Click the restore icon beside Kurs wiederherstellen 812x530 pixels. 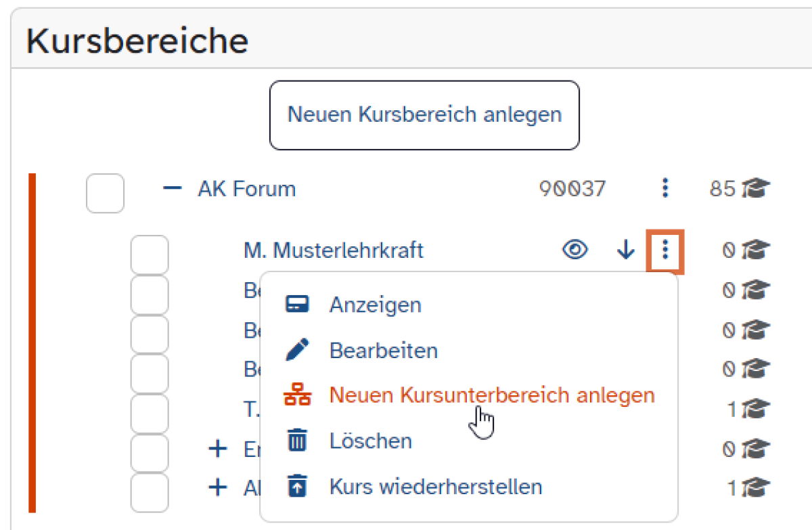click(297, 487)
